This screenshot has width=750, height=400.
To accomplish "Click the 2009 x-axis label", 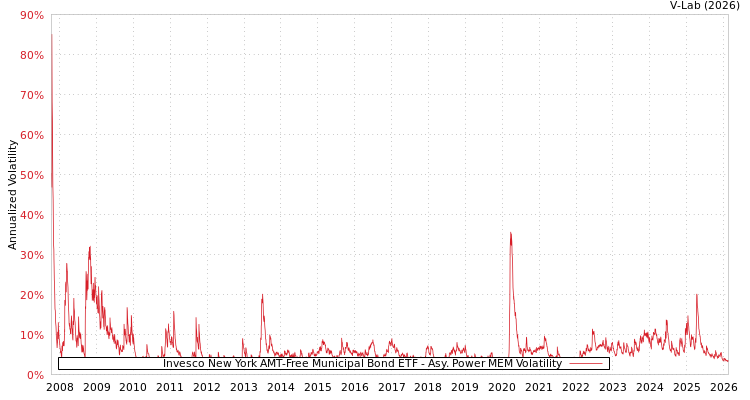I will [x=97, y=387].
